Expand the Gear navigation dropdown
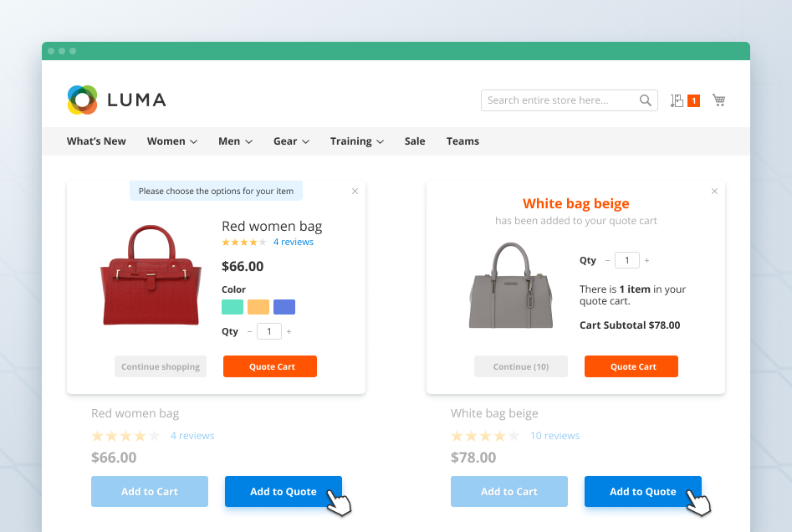Screen dimensions: 792x532 click(x=290, y=141)
